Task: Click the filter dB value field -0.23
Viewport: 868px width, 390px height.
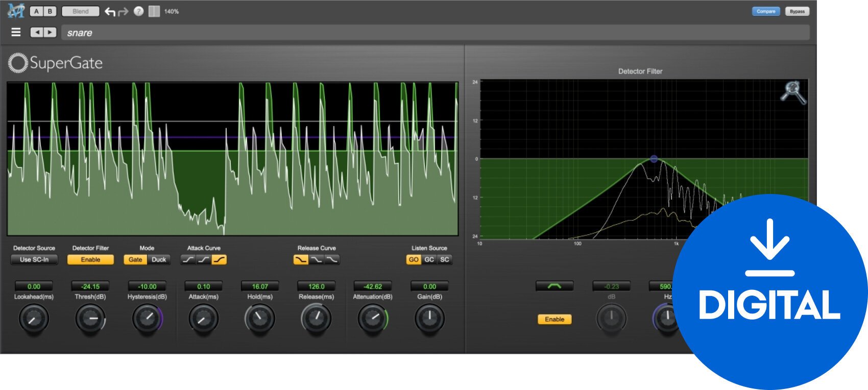Action: click(x=611, y=286)
